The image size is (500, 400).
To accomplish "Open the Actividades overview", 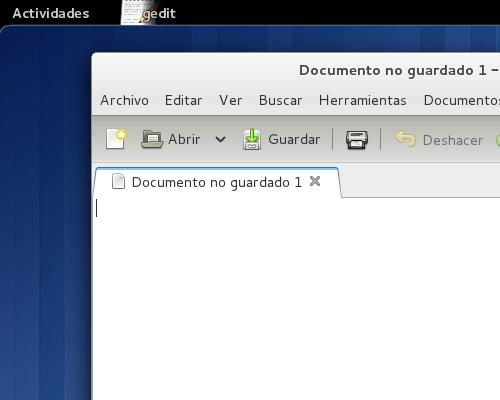I will [51, 13].
